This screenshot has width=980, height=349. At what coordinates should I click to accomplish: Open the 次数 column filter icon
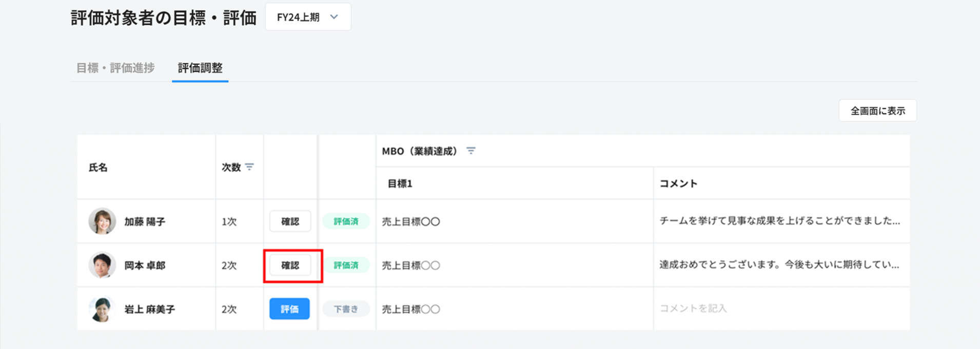pyautogui.click(x=249, y=167)
